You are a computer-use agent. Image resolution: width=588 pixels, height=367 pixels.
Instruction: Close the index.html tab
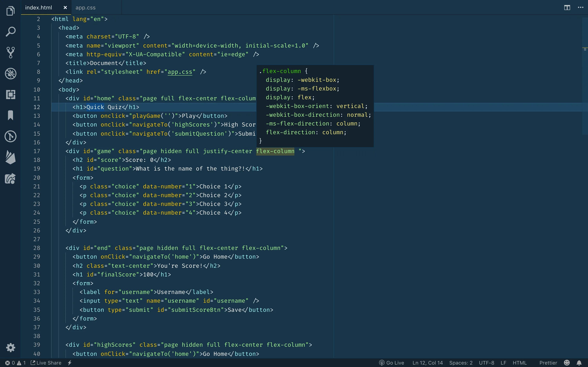pyautogui.click(x=65, y=7)
